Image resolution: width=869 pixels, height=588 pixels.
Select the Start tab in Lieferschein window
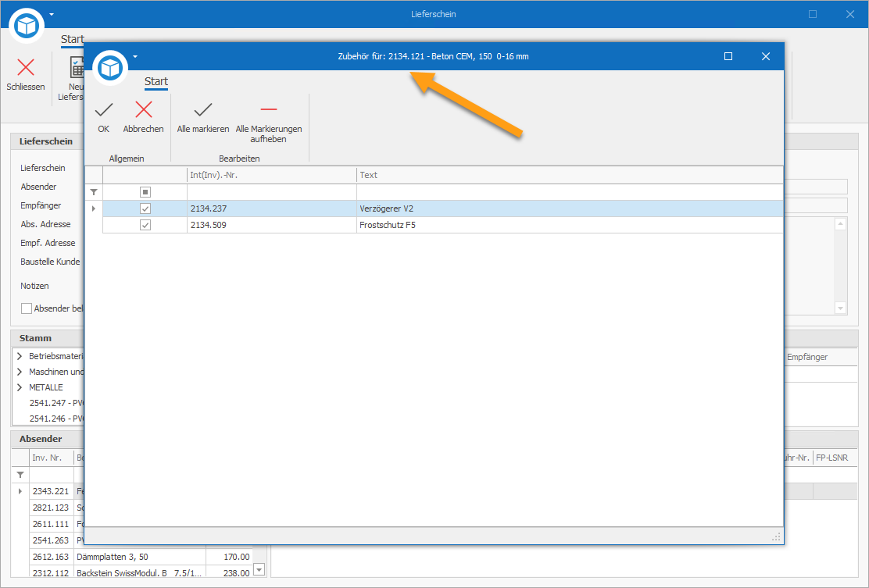tap(72, 39)
